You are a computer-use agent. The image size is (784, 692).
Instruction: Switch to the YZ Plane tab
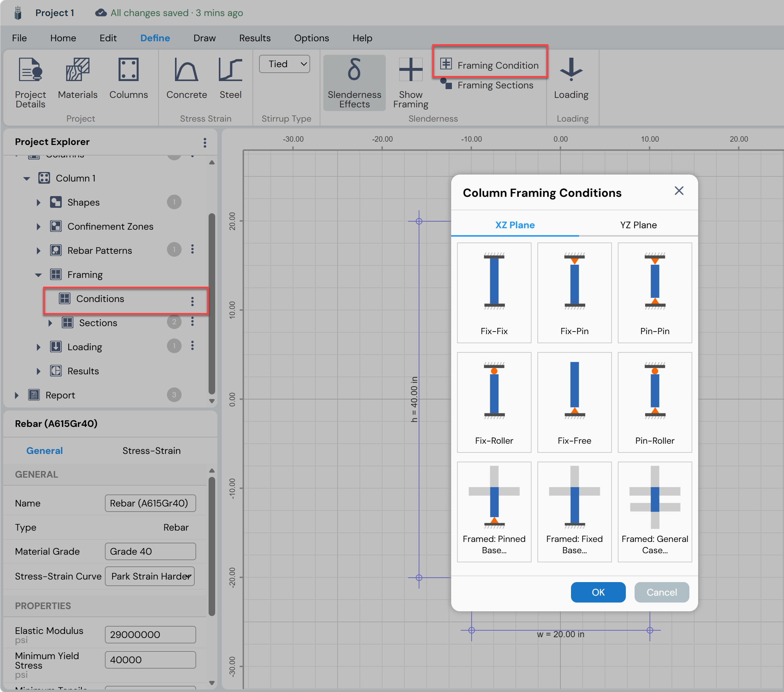638,225
